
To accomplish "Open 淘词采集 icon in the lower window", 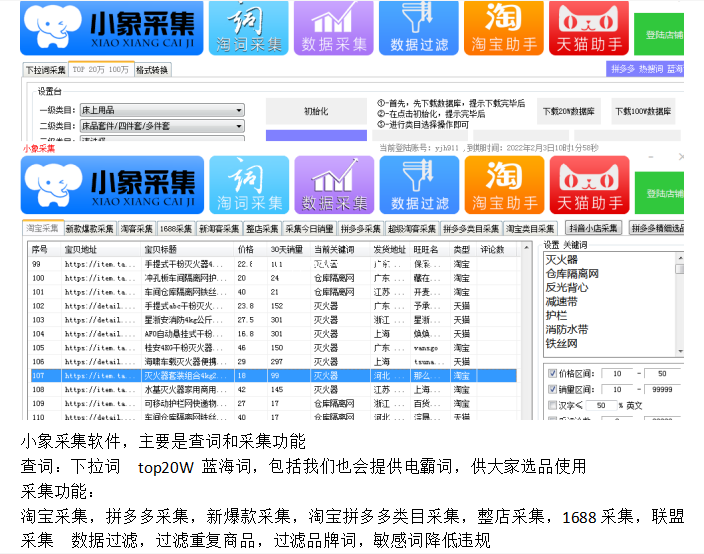I will point(249,185).
